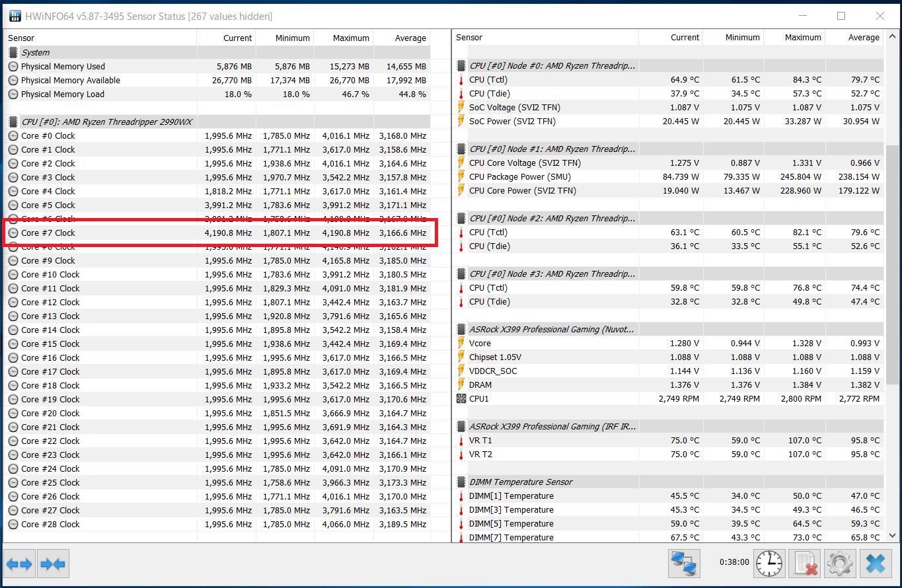
Task: Click the 1.275 V core voltage value
Action: click(684, 163)
